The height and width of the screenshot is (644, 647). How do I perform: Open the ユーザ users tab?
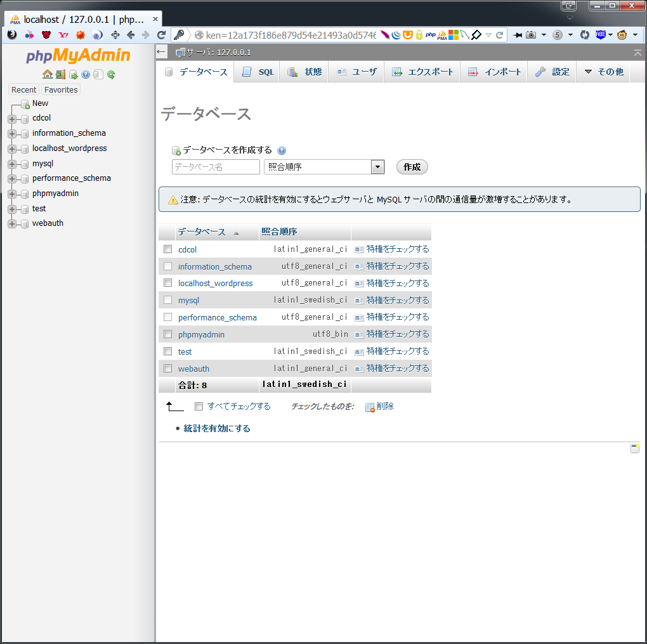click(356, 72)
